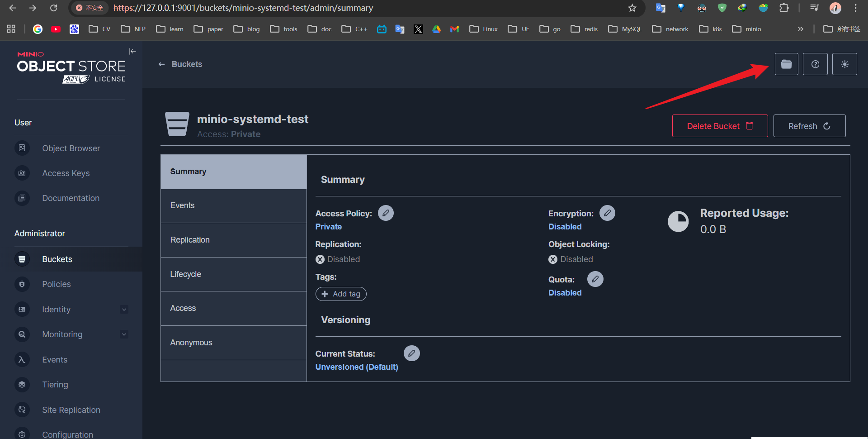Open the Gmail bookmark

coord(455,29)
